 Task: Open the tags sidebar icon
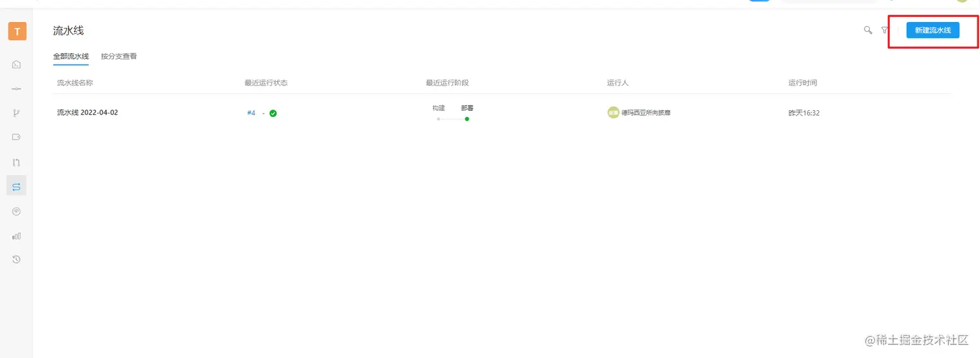pos(17,137)
